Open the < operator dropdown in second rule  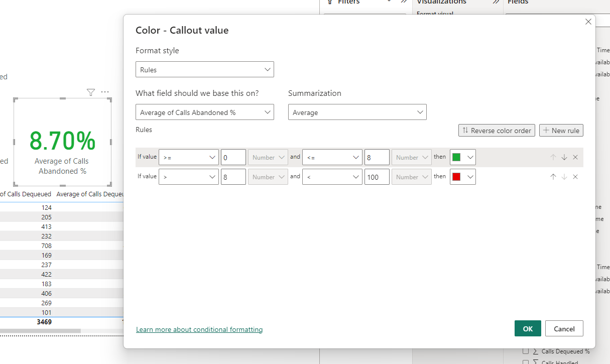[332, 177]
